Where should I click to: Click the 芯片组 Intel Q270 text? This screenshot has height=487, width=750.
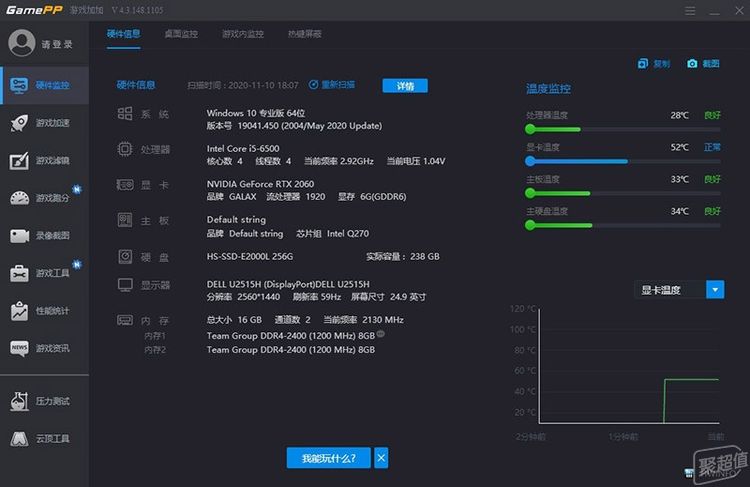[332, 233]
